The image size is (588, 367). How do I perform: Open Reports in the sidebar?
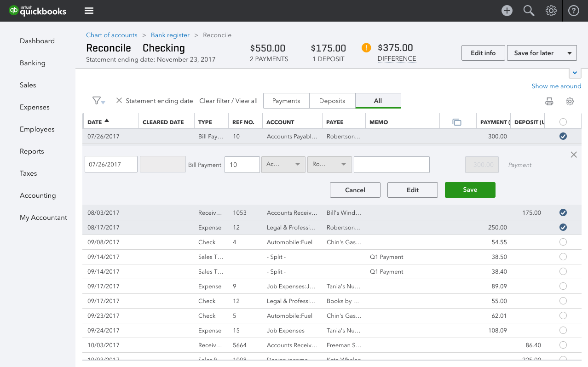[x=32, y=151]
